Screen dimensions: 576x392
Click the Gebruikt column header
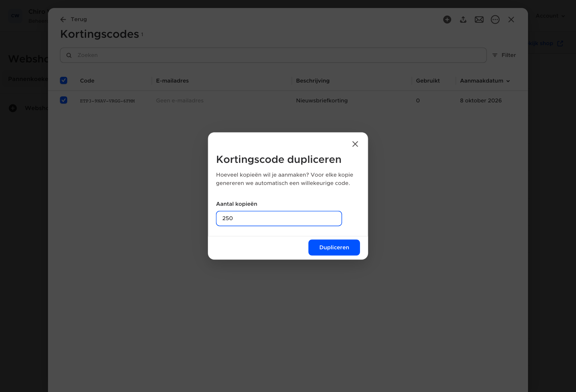point(428,81)
